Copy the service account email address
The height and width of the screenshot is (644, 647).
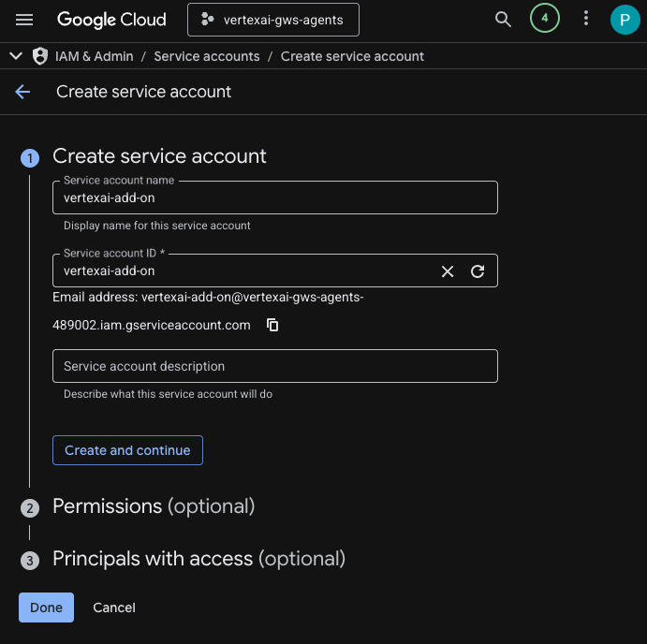pyautogui.click(x=272, y=325)
